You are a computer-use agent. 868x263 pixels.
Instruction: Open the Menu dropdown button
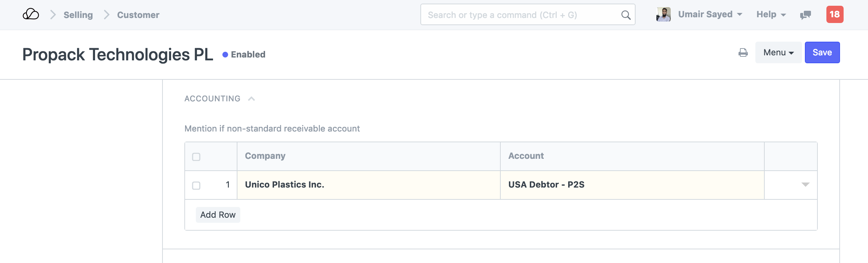tap(778, 53)
